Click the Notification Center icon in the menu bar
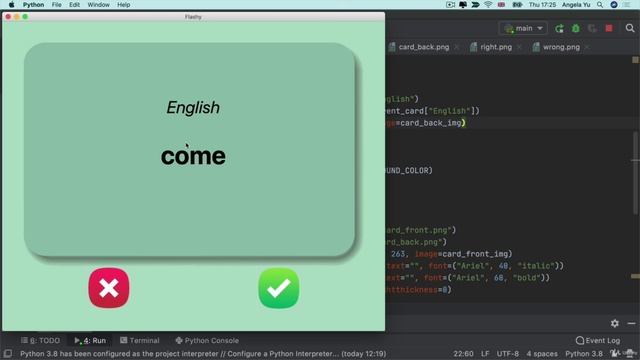Image resolution: width=640 pixels, height=360 pixels. tap(627, 5)
